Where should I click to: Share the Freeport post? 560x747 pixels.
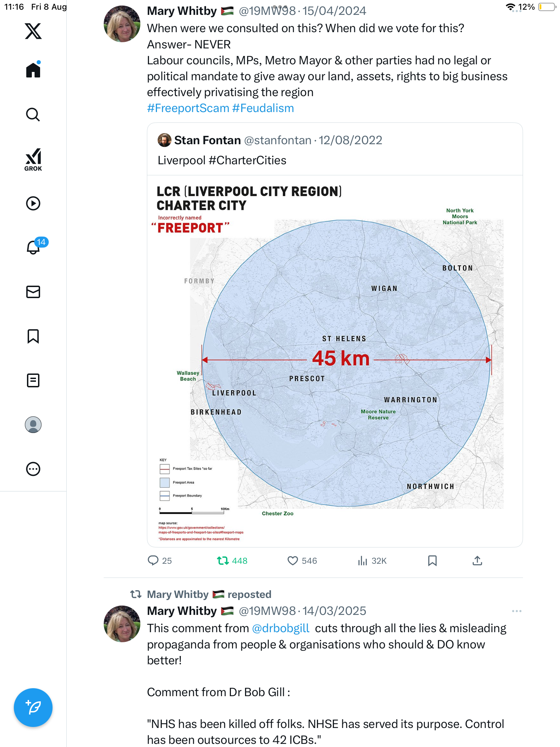tap(477, 561)
